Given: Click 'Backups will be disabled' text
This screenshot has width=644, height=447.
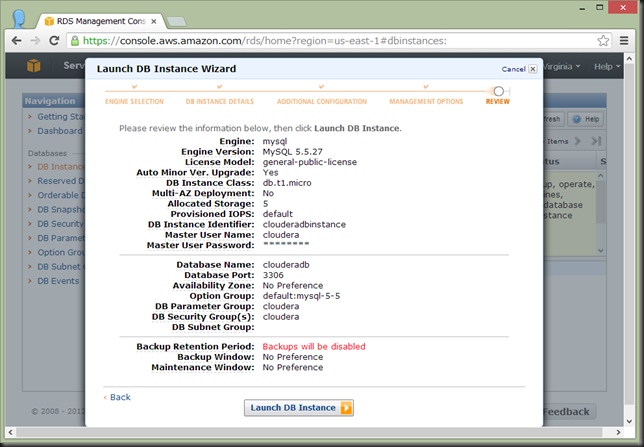Looking at the screenshot, I should [314, 347].
